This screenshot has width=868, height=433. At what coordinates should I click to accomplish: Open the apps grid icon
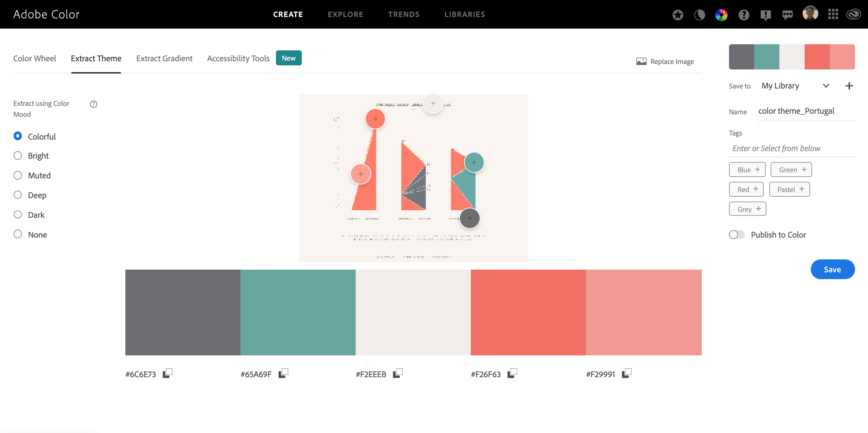coord(833,14)
